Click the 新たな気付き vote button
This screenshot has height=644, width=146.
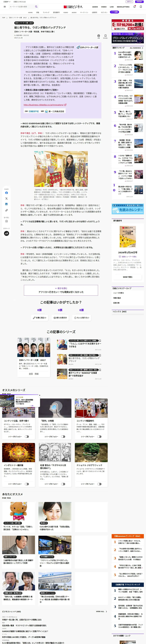tap(60, 318)
